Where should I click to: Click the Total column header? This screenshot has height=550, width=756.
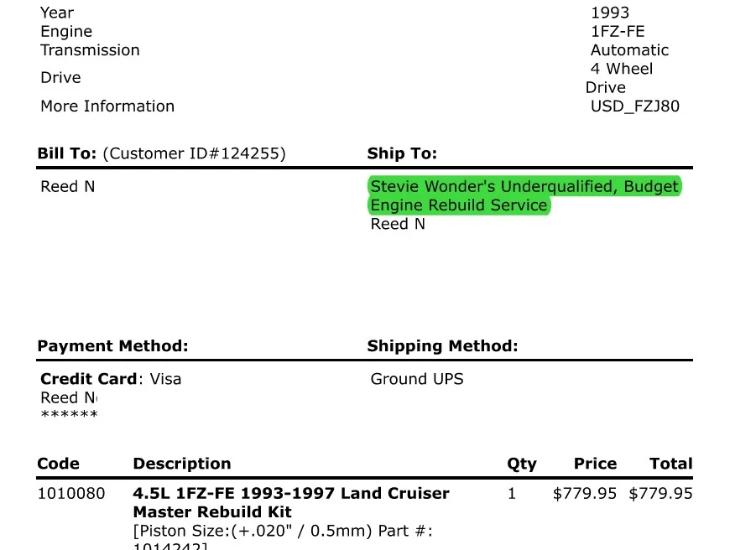(670, 464)
